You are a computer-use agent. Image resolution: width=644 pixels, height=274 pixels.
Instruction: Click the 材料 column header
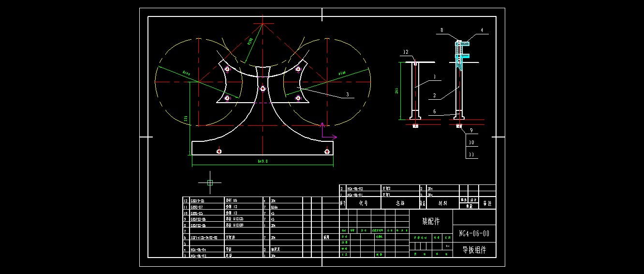coord(443,203)
